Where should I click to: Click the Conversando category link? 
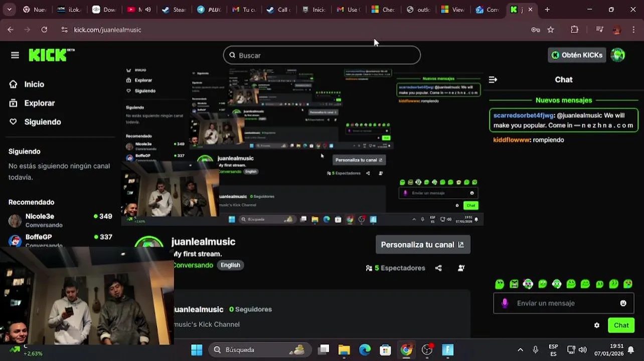[193, 265]
